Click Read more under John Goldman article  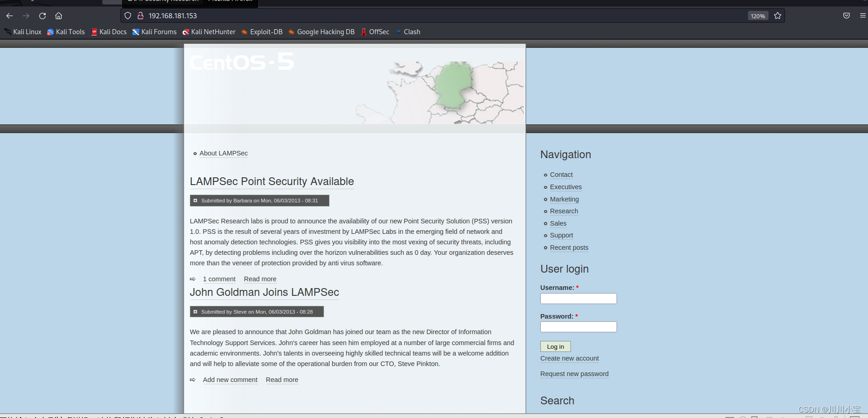[x=282, y=380]
